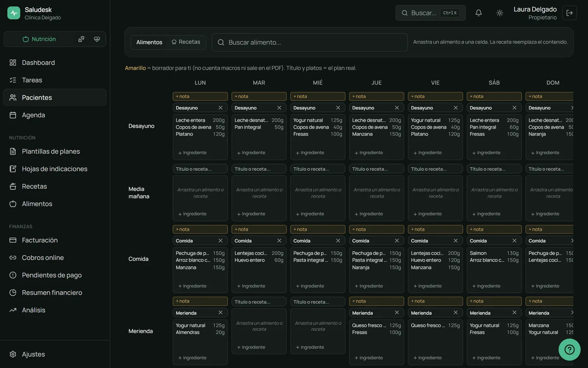588x368 pixels.
Task: Go to Pacientes section
Action: click(55, 98)
